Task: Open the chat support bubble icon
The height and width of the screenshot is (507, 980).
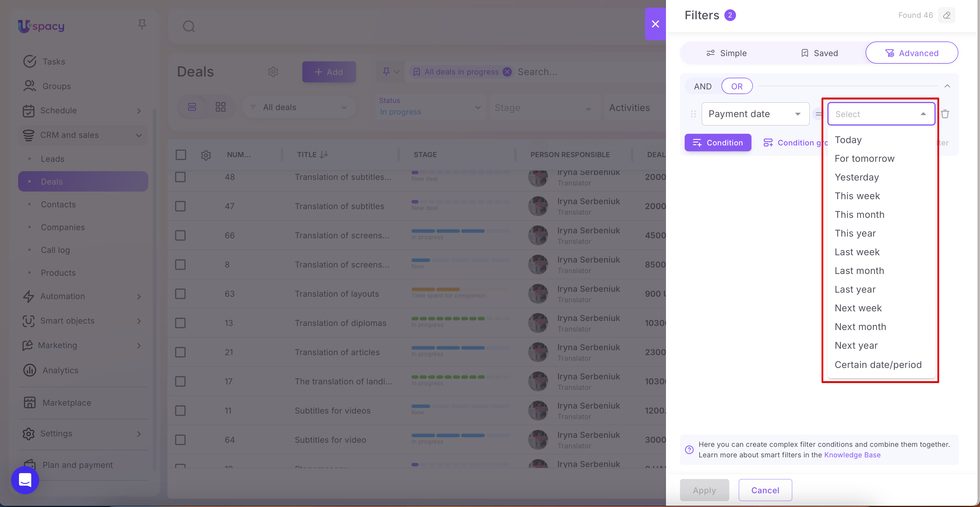Action: (25, 480)
